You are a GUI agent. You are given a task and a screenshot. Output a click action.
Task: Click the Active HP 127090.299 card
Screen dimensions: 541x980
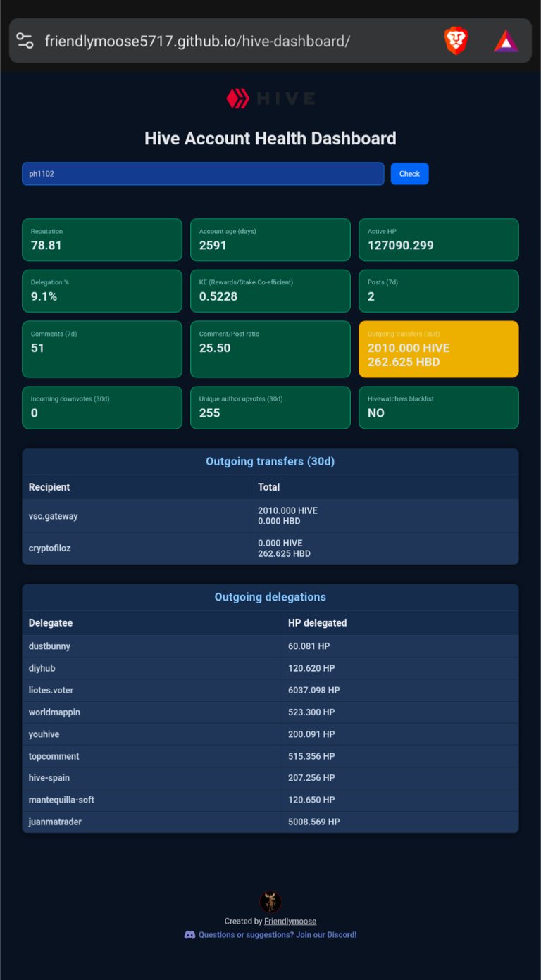(439, 240)
